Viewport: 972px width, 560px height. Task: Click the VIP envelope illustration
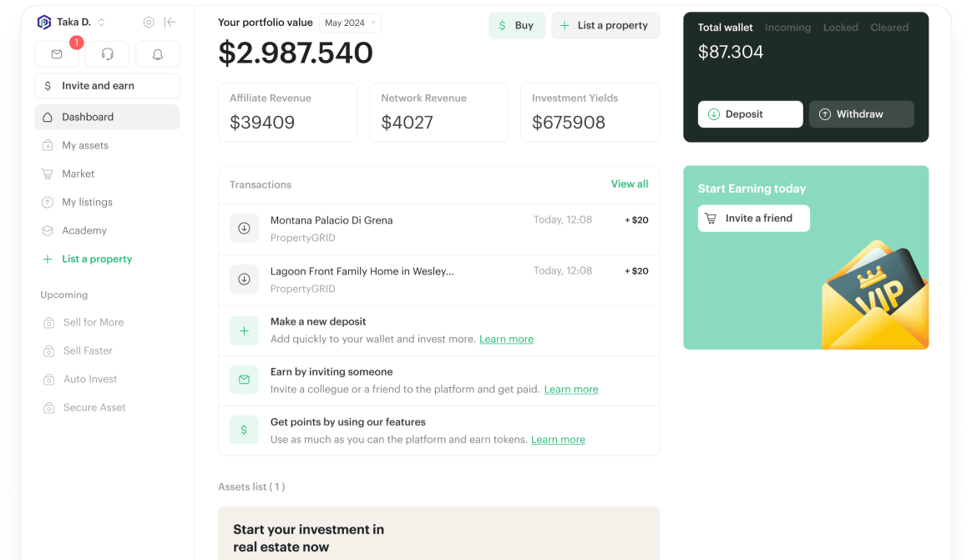click(x=874, y=295)
